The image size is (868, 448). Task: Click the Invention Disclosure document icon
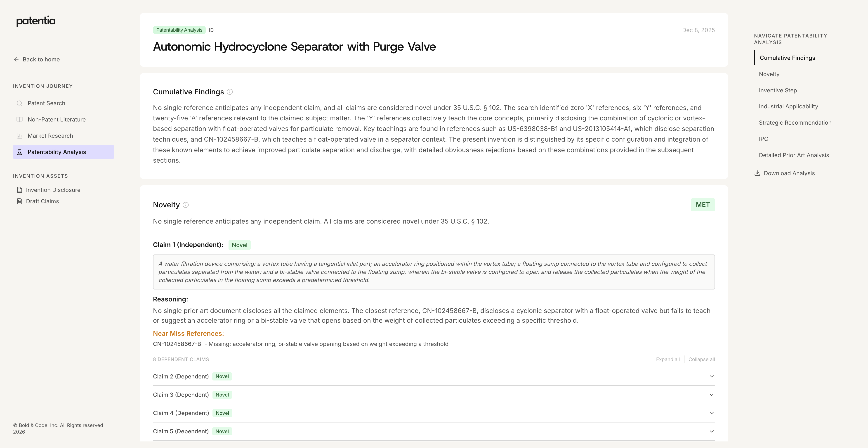tap(19, 190)
